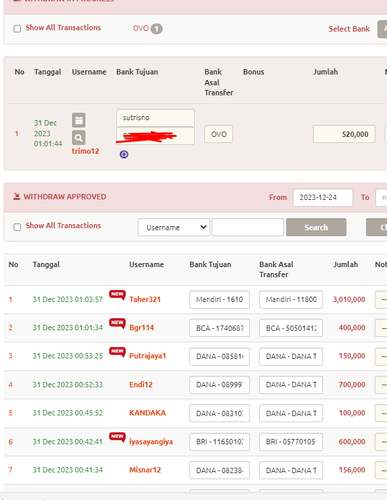Open username trimo12 link
This screenshot has width=387, height=500.
coord(85,151)
